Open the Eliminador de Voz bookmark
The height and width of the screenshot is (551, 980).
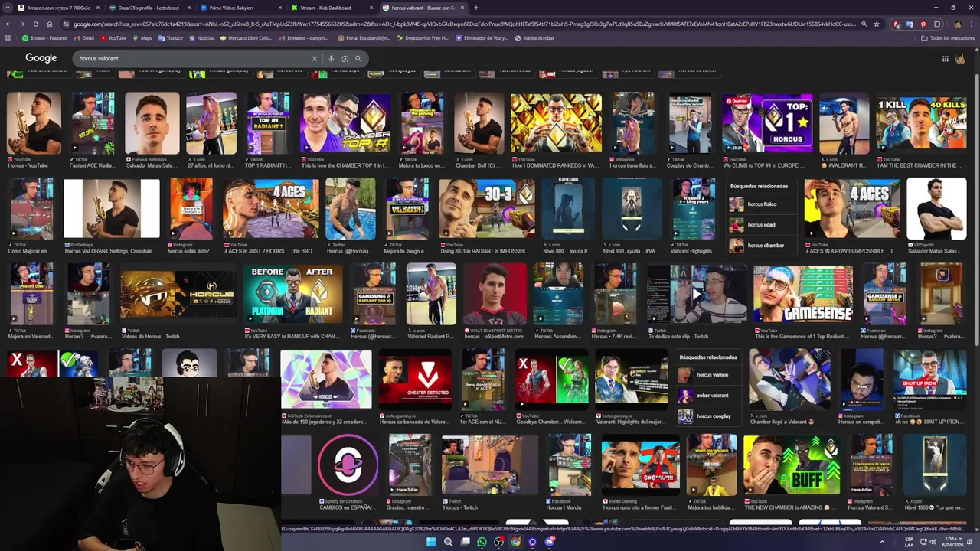click(x=482, y=38)
